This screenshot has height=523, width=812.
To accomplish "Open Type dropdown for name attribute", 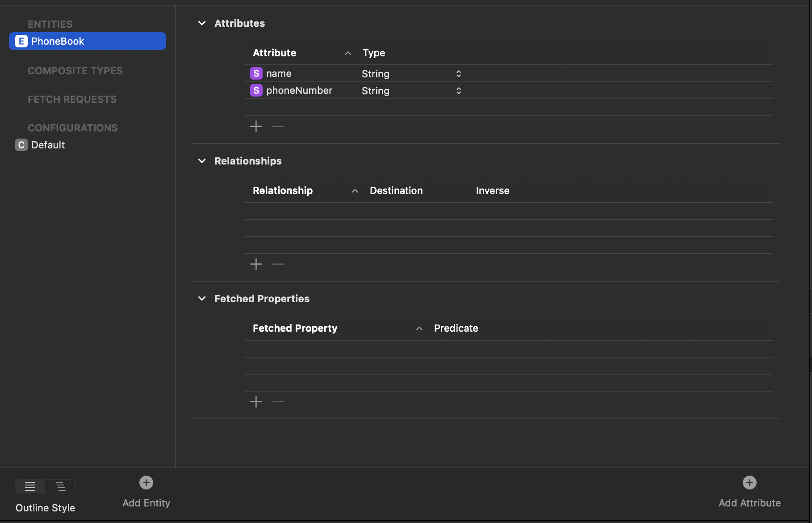I will 458,74.
